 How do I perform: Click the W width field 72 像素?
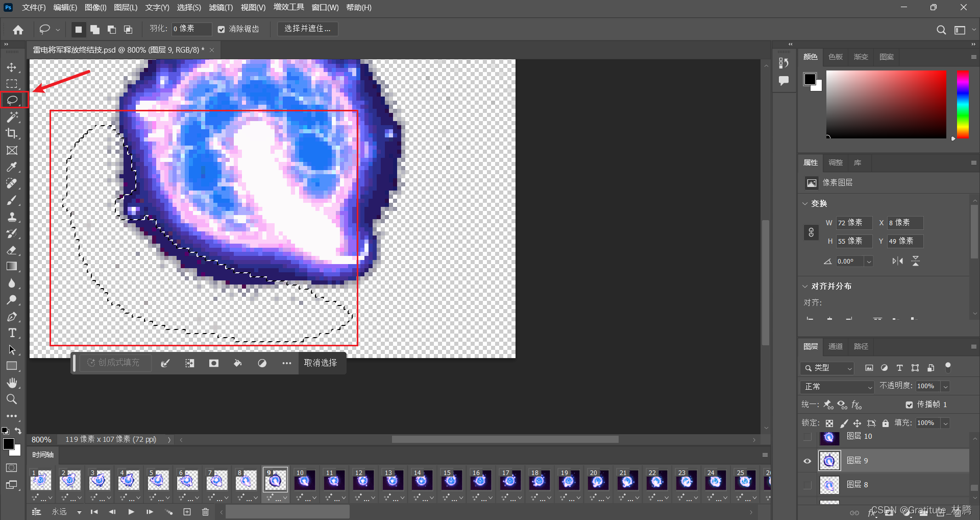point(854,223)
